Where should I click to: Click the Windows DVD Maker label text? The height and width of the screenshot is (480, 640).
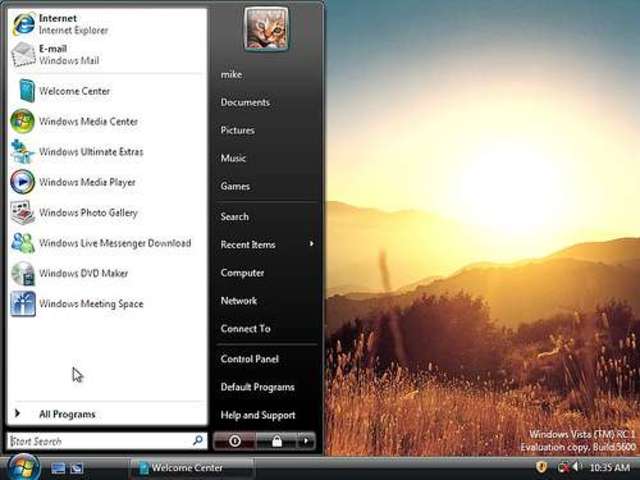click(84, 273)
